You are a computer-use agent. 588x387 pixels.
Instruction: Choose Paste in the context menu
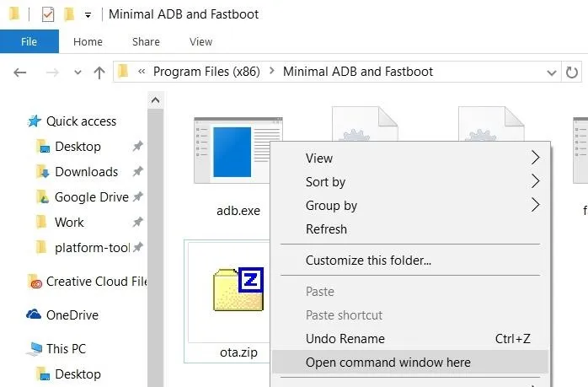click(410, 291)
